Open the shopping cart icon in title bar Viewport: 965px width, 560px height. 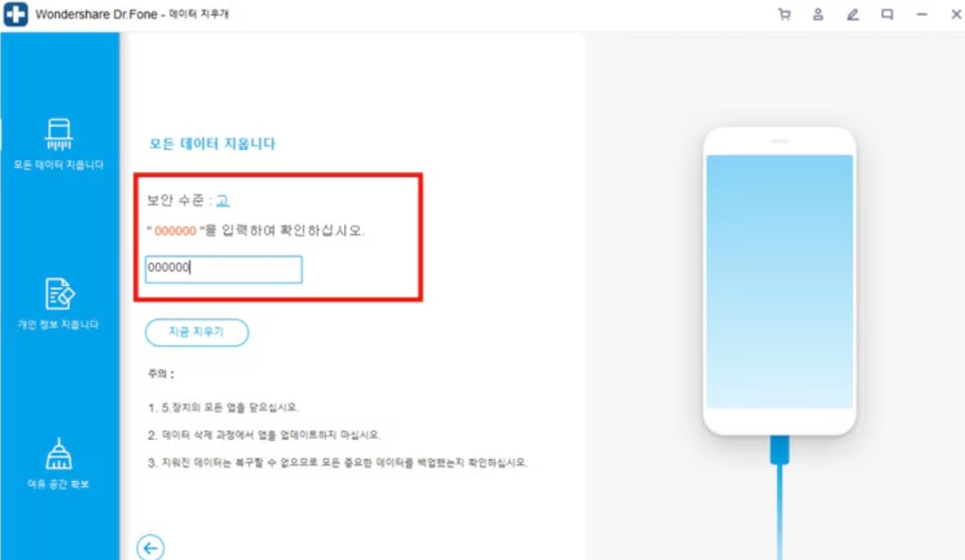(x=784, y=14)
